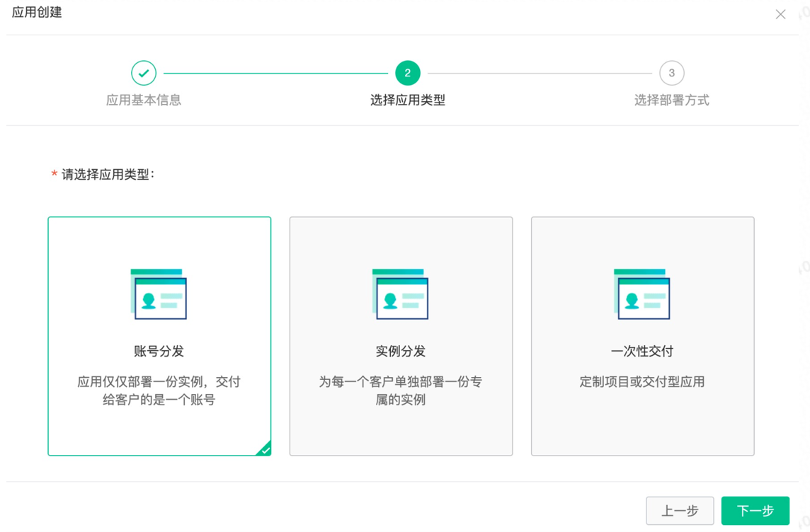Click the 实例分发 card icon
This screenshot has width=810, height=532.
click(x=400, y=294)
